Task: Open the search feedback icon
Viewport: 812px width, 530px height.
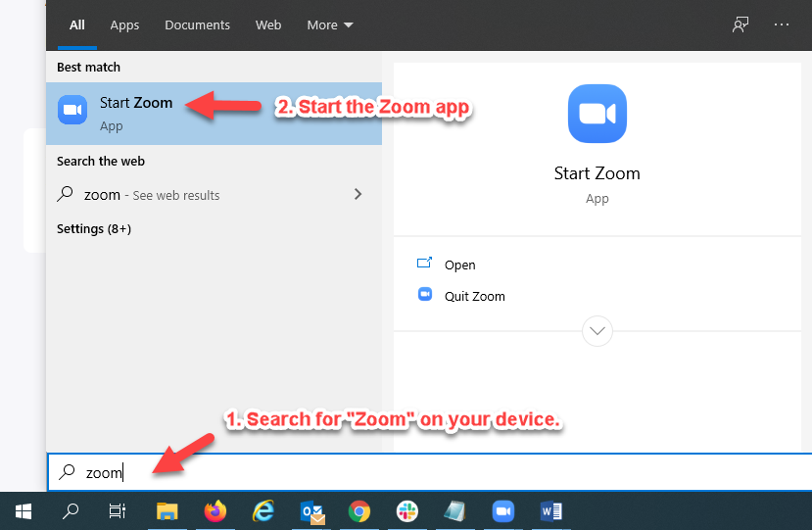Action: click(740, 24)
